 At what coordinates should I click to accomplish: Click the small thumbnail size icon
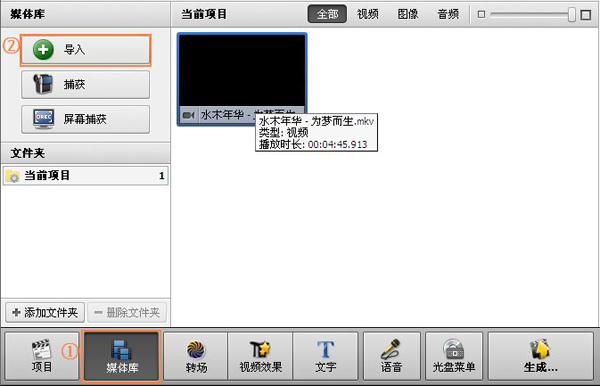pos(481,15)
